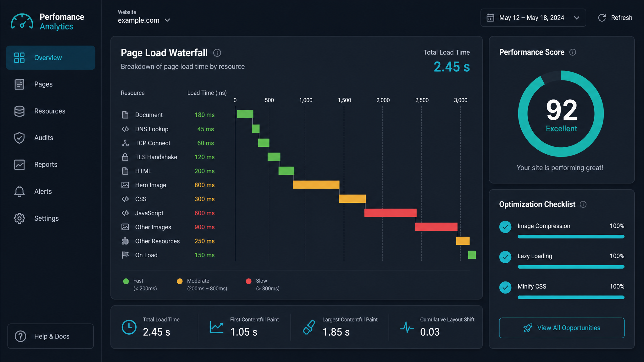Click the 92 Excellent score gauge
Image resolution: width=644 pixels, height=362 pixels.
[561, 114]
